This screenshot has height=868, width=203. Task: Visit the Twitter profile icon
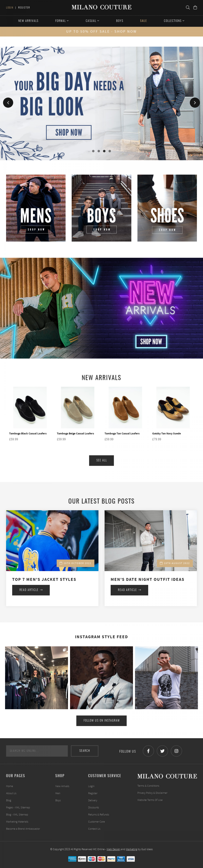coord(162,751)
